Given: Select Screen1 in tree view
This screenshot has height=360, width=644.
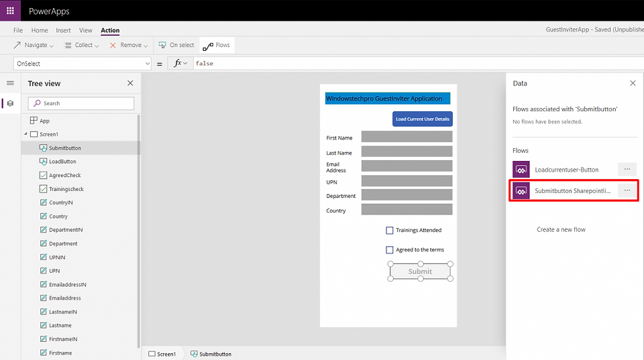Looking at the screenshot, I should (x=49, y=134).
